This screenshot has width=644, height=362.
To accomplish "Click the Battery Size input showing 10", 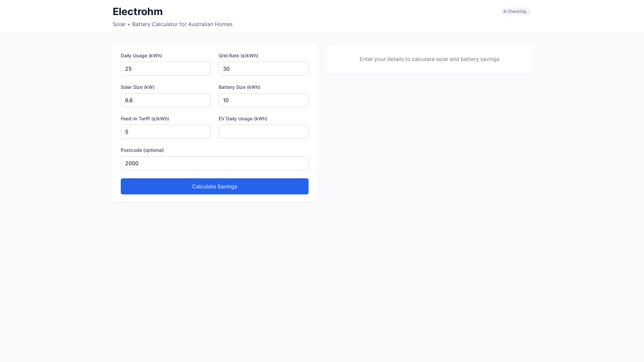I will 264,100.
